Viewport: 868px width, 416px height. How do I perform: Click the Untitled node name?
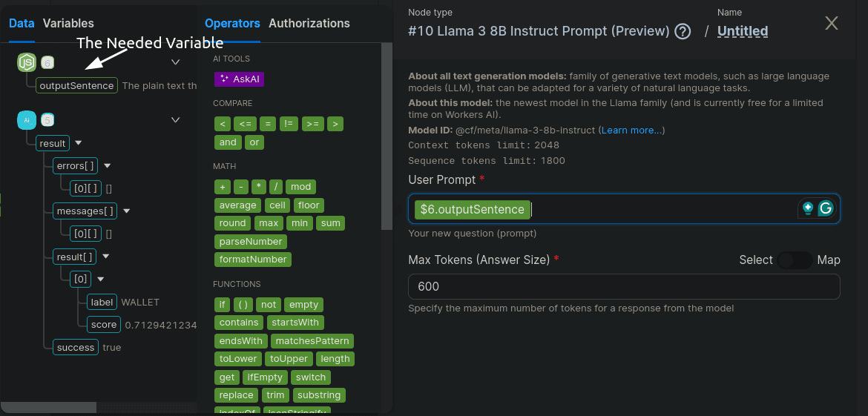click(742, 31)
